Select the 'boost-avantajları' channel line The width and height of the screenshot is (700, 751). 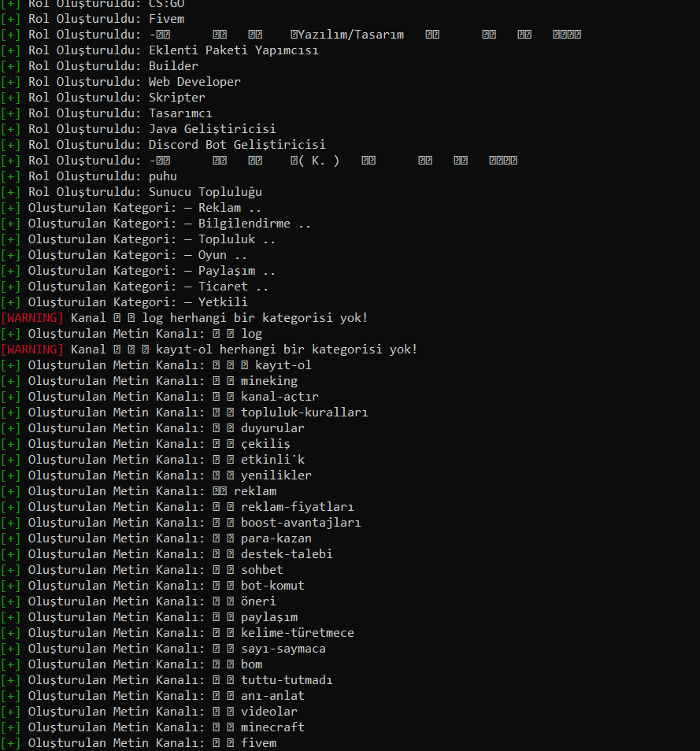[180, 523]
